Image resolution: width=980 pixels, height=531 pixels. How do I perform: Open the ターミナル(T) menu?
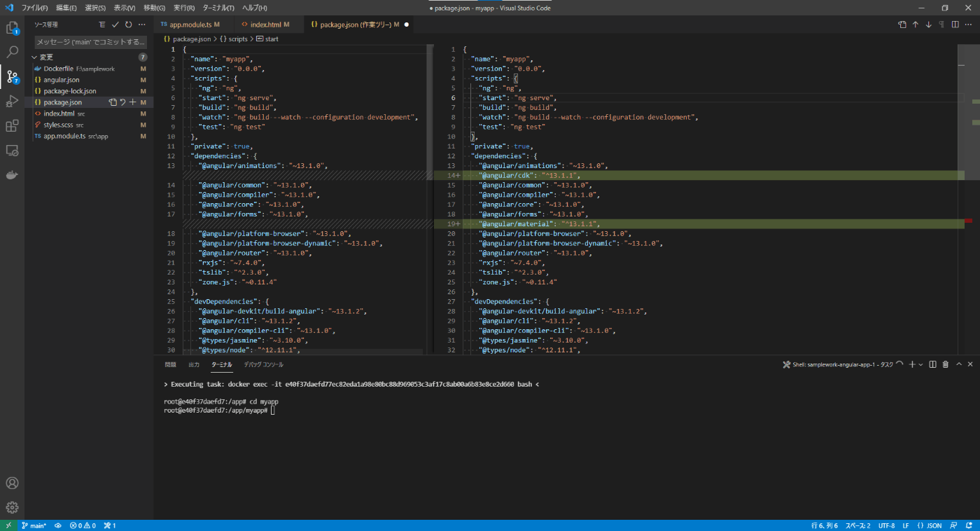point(218,8)
